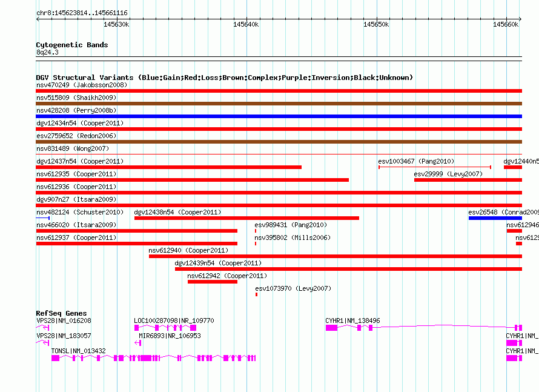
Task: Click the esv1073970 (Levy2007) label
Action: point(293,288)
